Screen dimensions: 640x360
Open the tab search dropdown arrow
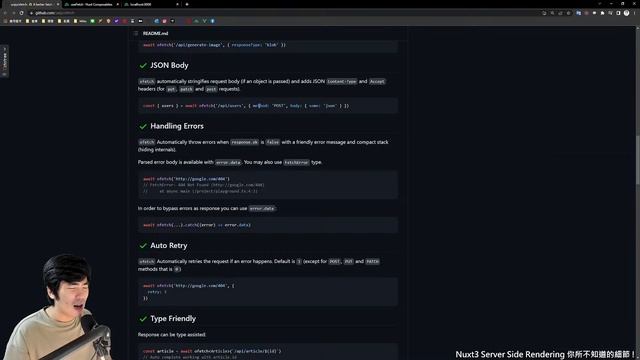coord(600,4)
